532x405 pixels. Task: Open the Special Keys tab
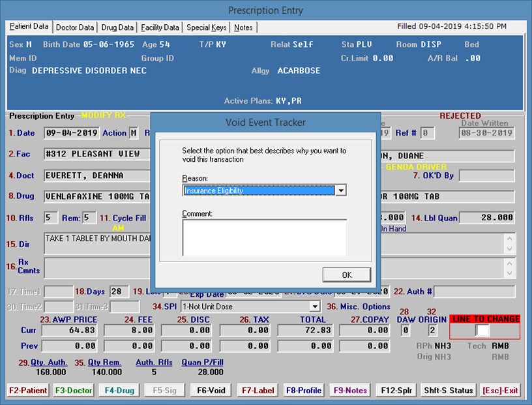[x=207, y=27]
